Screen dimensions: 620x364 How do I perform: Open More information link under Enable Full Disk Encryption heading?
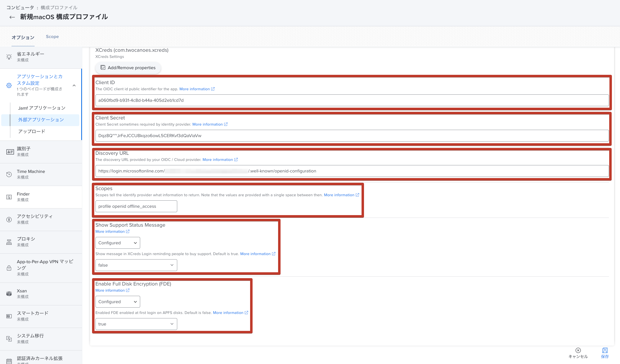112,290
